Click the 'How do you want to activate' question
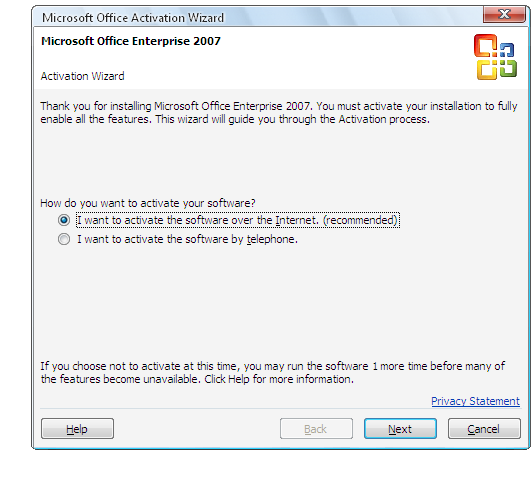The width and height of the screenshot is (532, 491). coord(148,203)
